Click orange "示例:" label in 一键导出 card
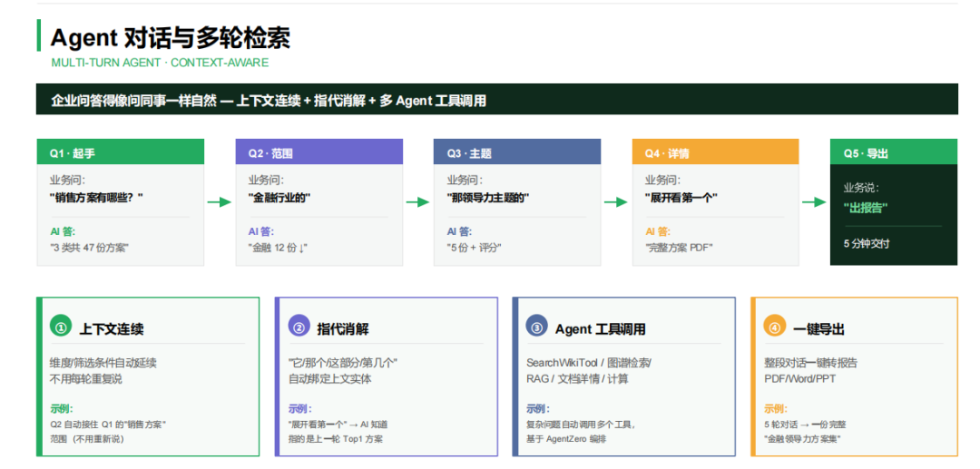The width and height of the screenshot is (980, 469). 776,410
